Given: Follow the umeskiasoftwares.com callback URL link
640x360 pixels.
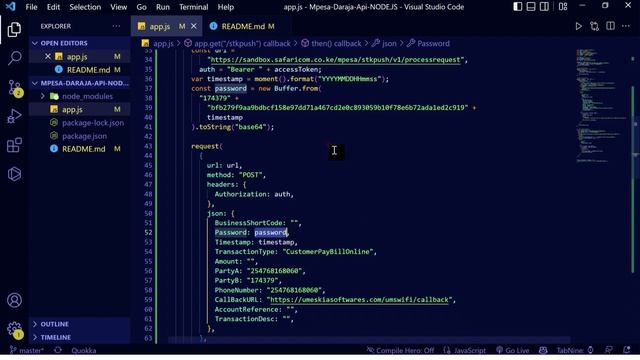Looking at the screenshot, I should point(359,300).
